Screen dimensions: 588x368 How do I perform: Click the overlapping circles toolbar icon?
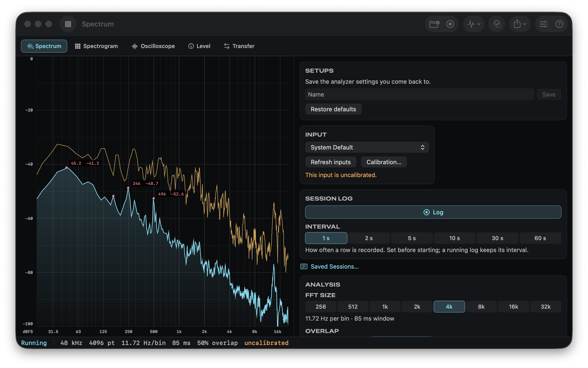coord(497,24)
